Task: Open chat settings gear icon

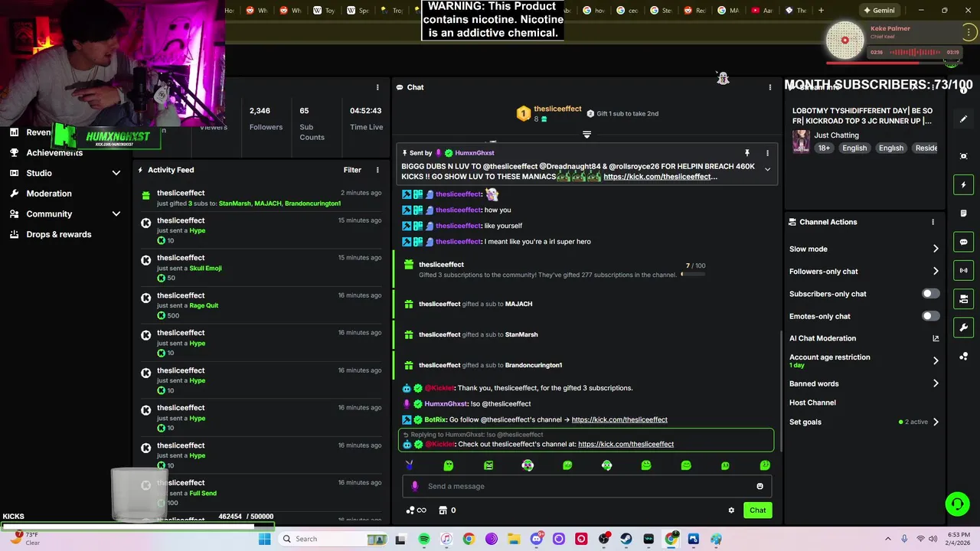Action: [731, 510]
